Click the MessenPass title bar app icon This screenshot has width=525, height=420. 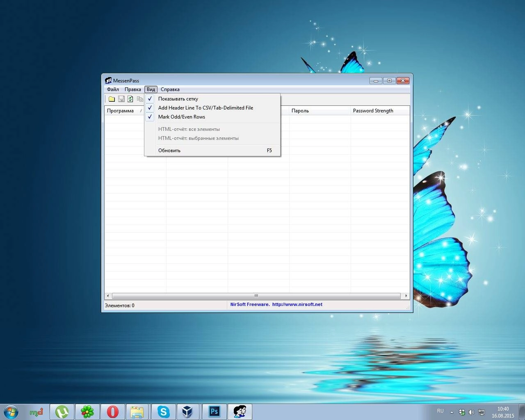[108, 80]
